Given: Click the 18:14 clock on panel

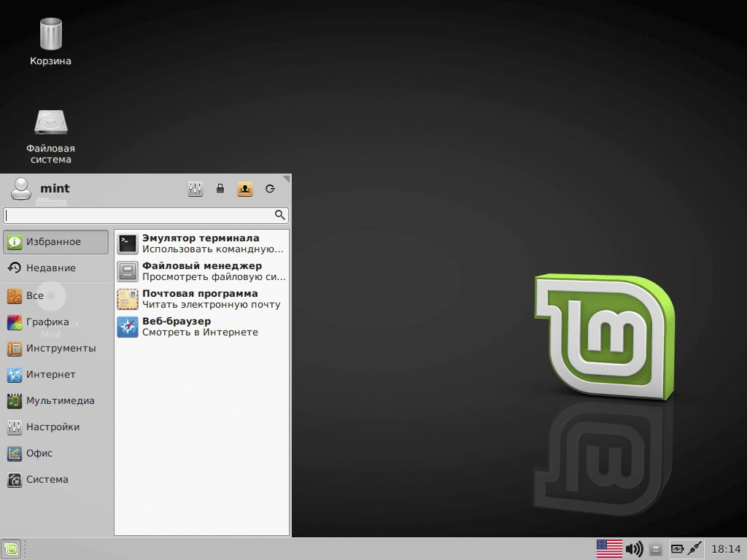Looking at the screenshot, I should point(726,549).
